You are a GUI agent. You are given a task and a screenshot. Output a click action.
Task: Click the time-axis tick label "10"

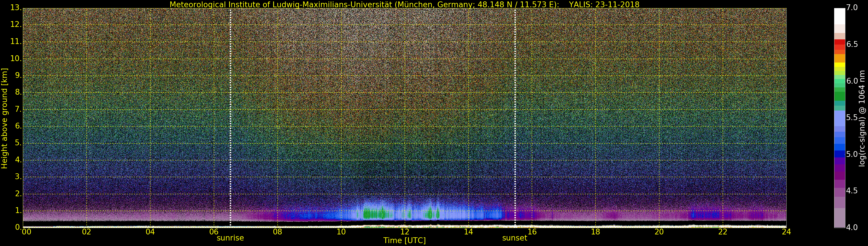pos(341,232)
